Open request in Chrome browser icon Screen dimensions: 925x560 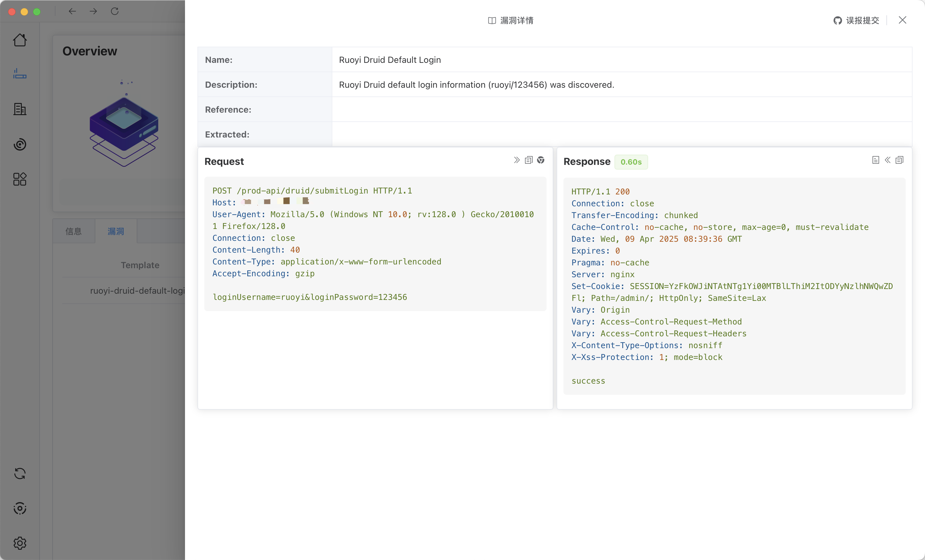(x=541, y=160)
